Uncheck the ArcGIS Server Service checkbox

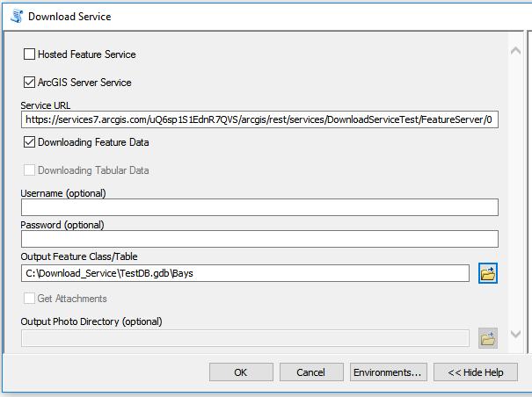(29, 83)
